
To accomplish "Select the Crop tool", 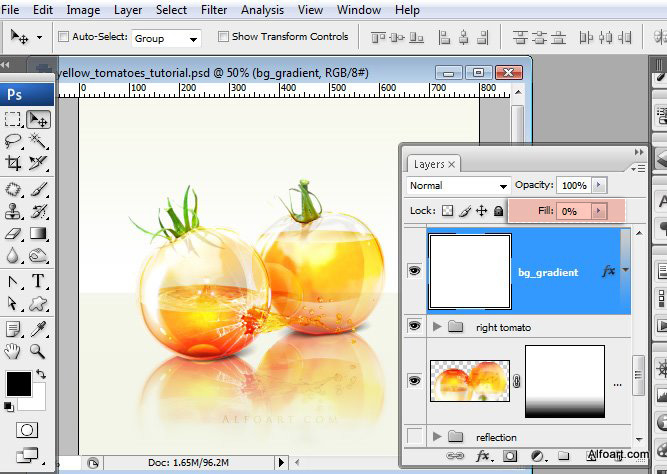I will 13,163.
